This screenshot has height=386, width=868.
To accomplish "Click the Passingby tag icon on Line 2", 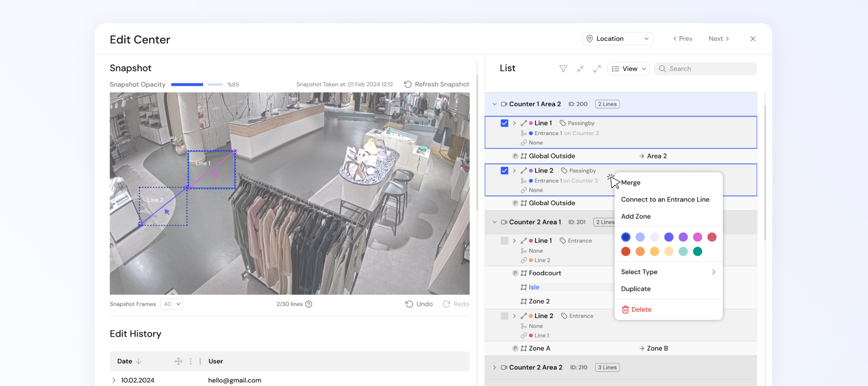I will click(x=564, y=171).
